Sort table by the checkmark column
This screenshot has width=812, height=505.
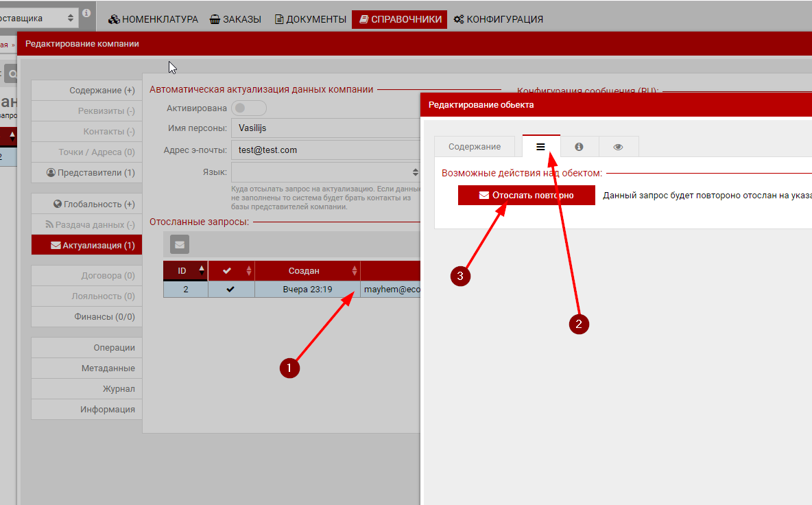[230, 270]
